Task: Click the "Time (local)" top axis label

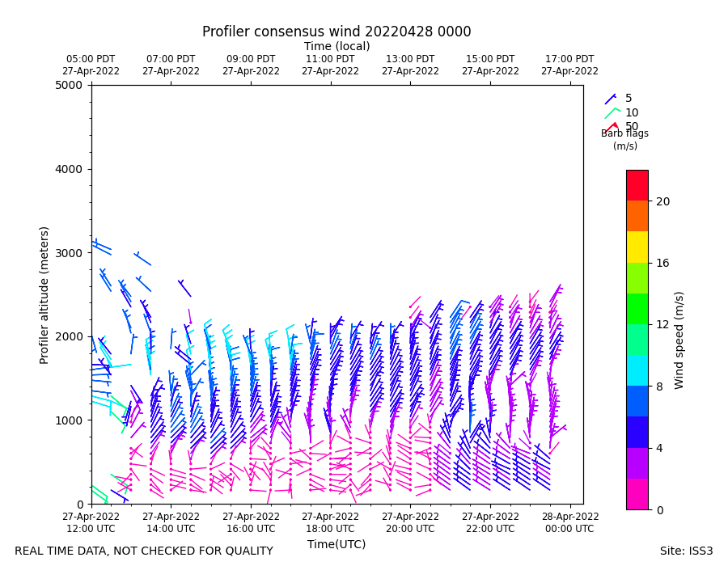Action: (337, 46)
